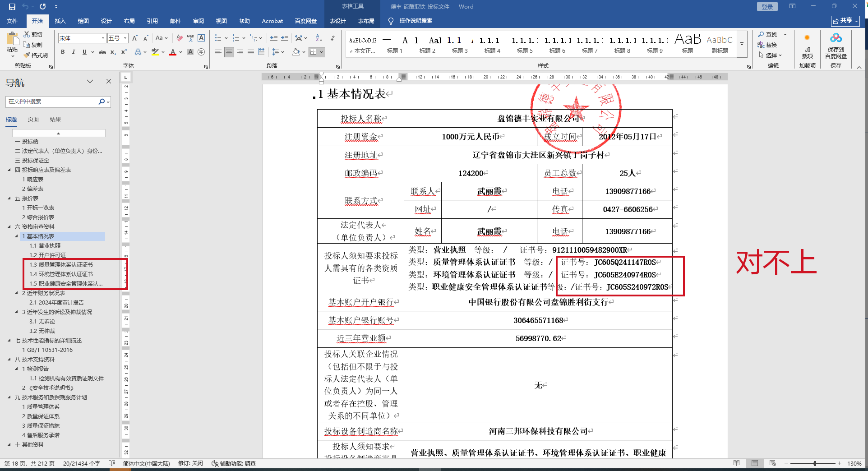Image resolution: width=868 pixels, height=471 pixels.
Task: Click the paste clipboard icon
Action: point(12,40)
